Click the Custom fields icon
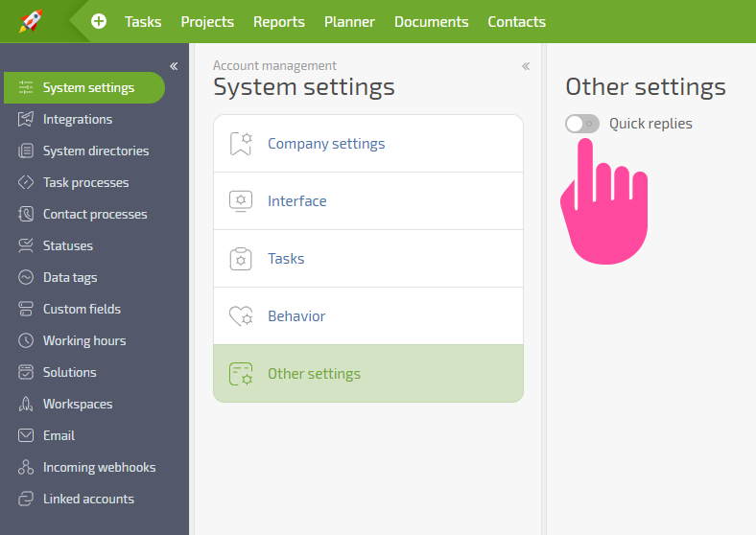 pos(26,309)
